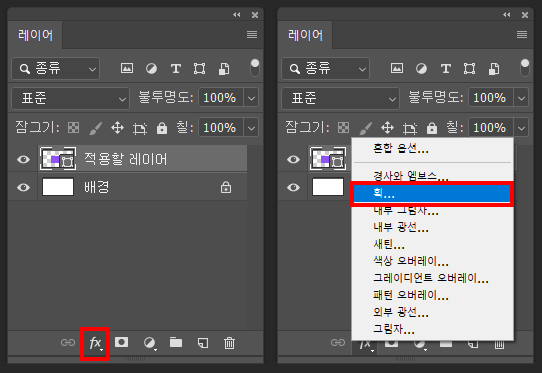Create new adjustment layer in left panel

click(150, 343)
